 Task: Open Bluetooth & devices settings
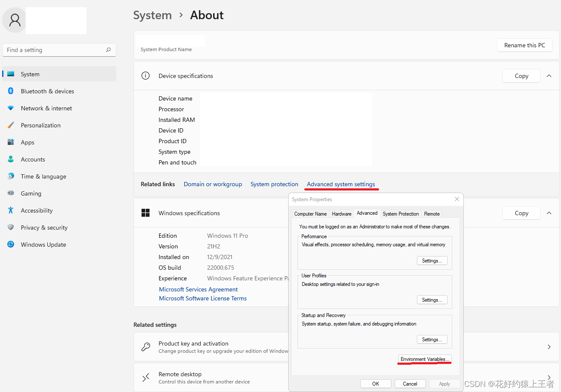pyautogui.click(x=59, y=91)
